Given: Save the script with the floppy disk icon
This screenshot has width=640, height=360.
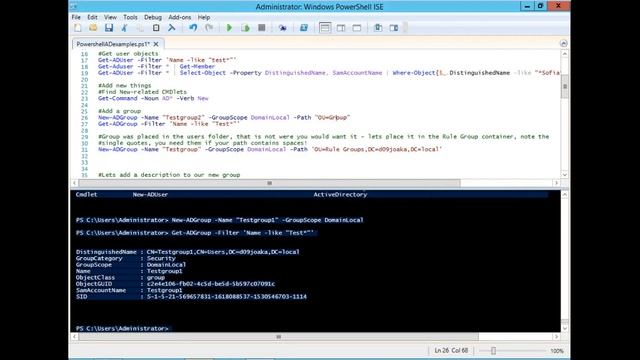Looking at the screenshot, I should click(109, 28).
